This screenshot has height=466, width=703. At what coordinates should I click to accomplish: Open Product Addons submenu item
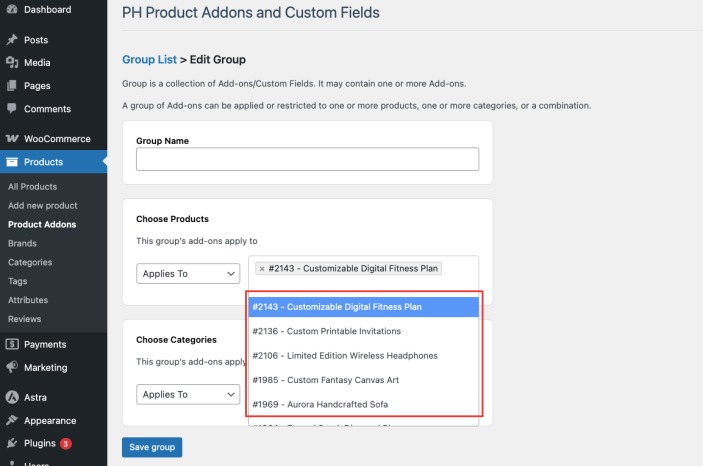tap(42, 224)
